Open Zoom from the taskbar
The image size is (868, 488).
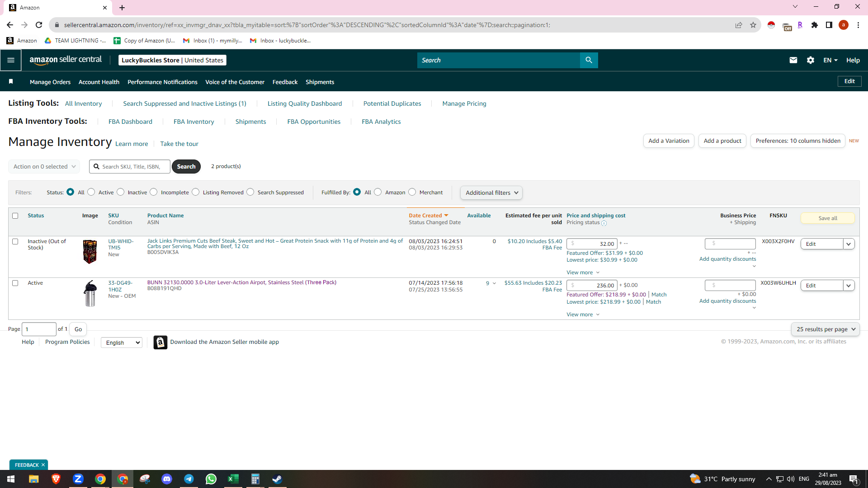click(x=78, y=479)
